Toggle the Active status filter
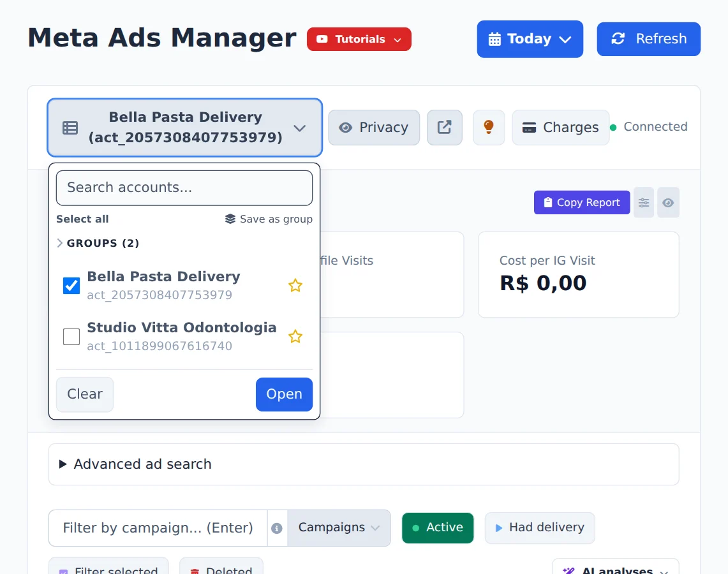The image size is (728, 574). click(438, 527)
